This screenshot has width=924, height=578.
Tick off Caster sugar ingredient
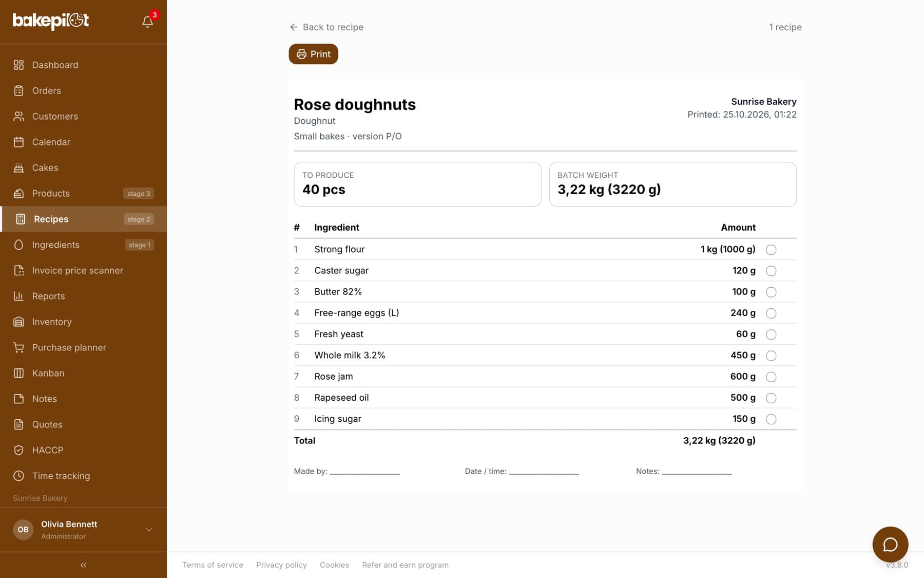point(771,271)
